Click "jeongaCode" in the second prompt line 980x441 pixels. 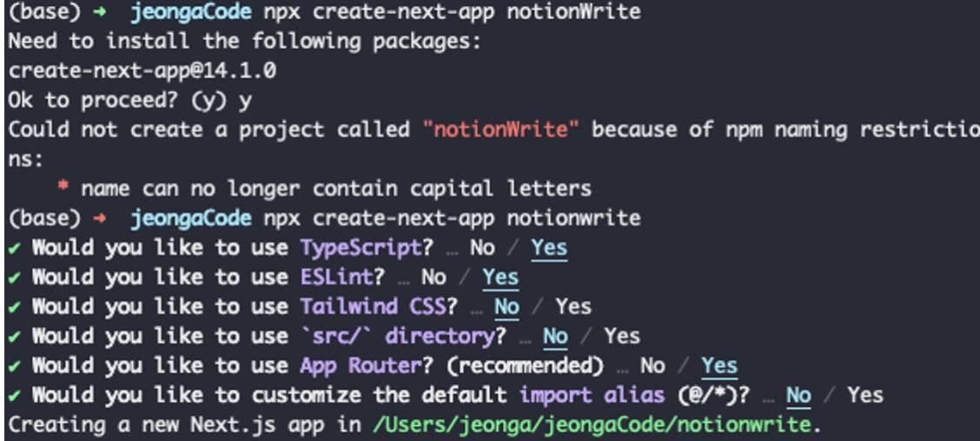[190, 218]
